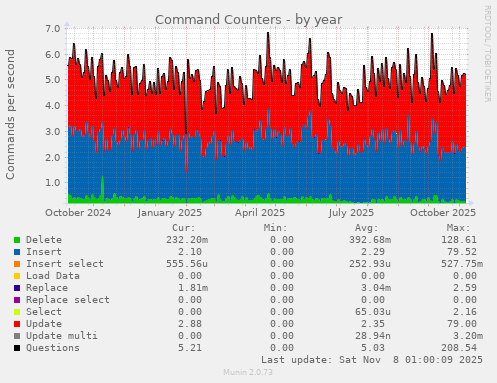Click the 'Cur:' column header
The height and width of the screenshot is (383, 497).
184,228
